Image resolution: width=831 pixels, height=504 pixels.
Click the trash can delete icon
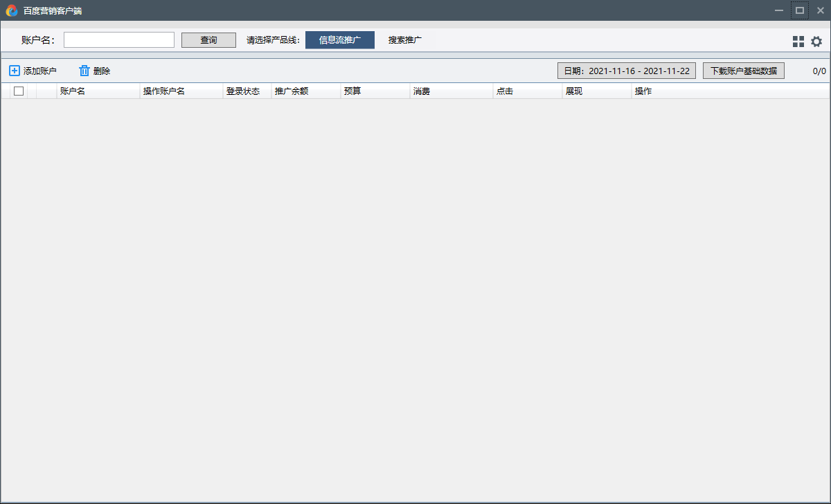84,71
